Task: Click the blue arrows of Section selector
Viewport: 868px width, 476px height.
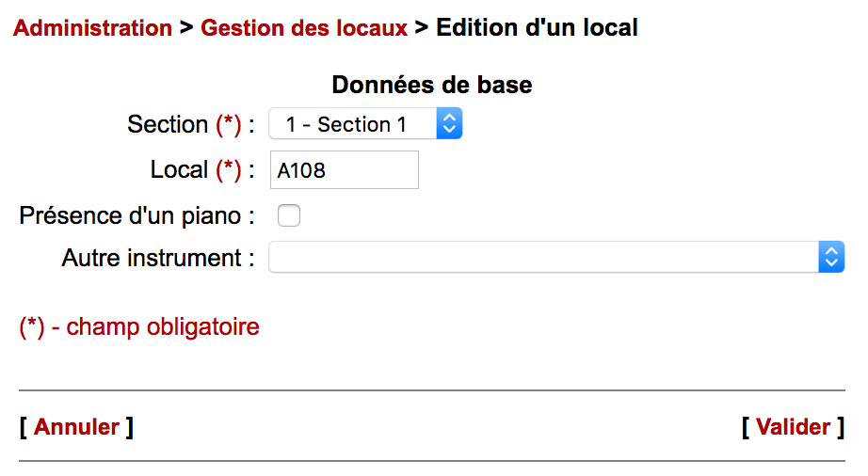Action: pyautogui.click(x=450, y=124)
